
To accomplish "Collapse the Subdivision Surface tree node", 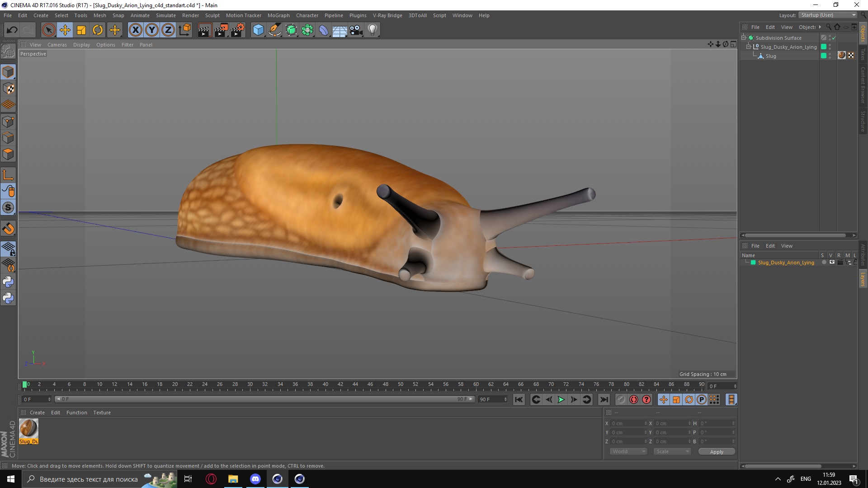I will [x=744, y=38].
